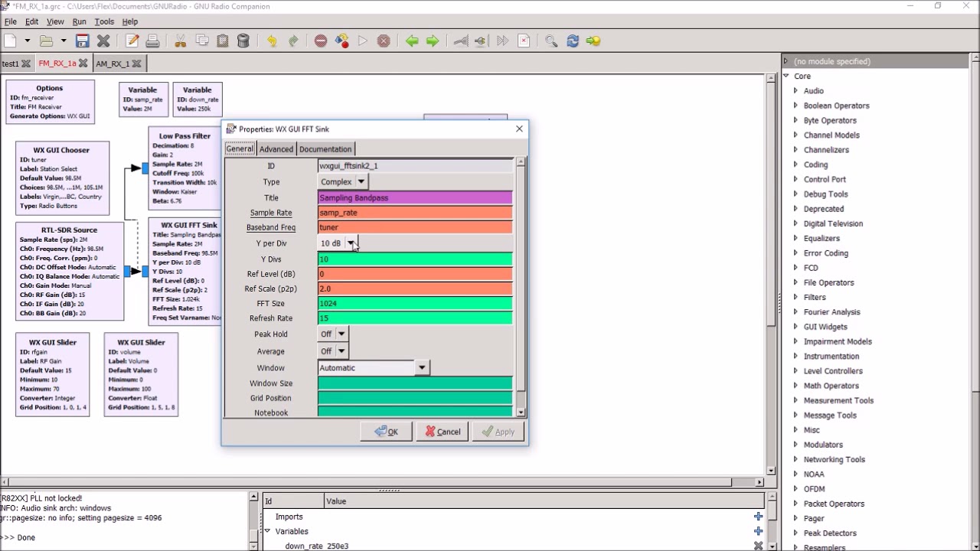Screen dimensions: 980x551
Task: Remove the down_rate variable with X icon
Action: 758,546
